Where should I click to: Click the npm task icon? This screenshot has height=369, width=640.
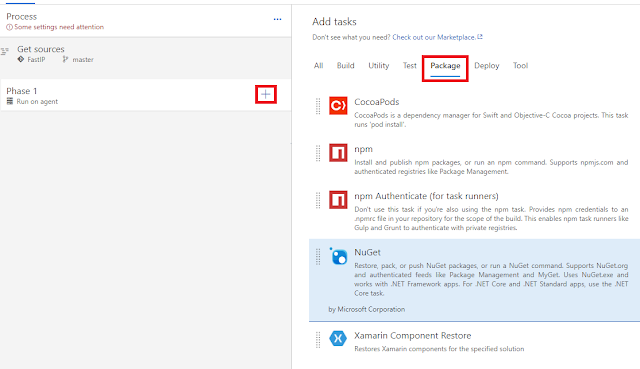(x=338, y=153)
